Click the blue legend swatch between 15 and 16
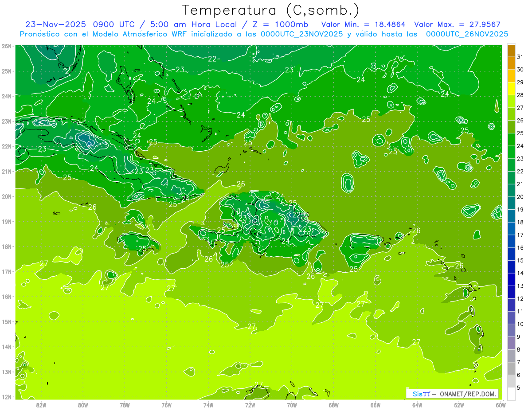 (511, 254)
